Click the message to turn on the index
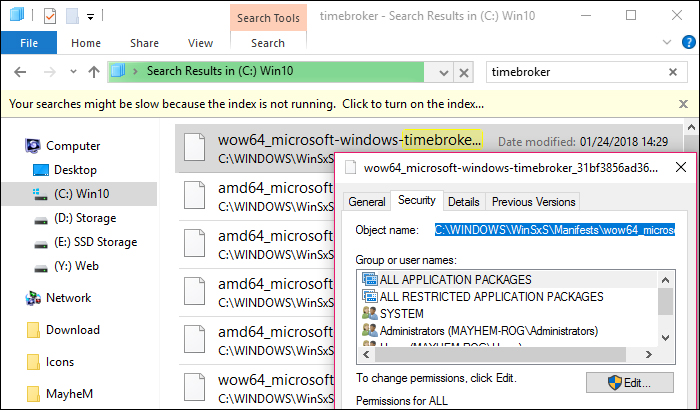 (246, 104)
